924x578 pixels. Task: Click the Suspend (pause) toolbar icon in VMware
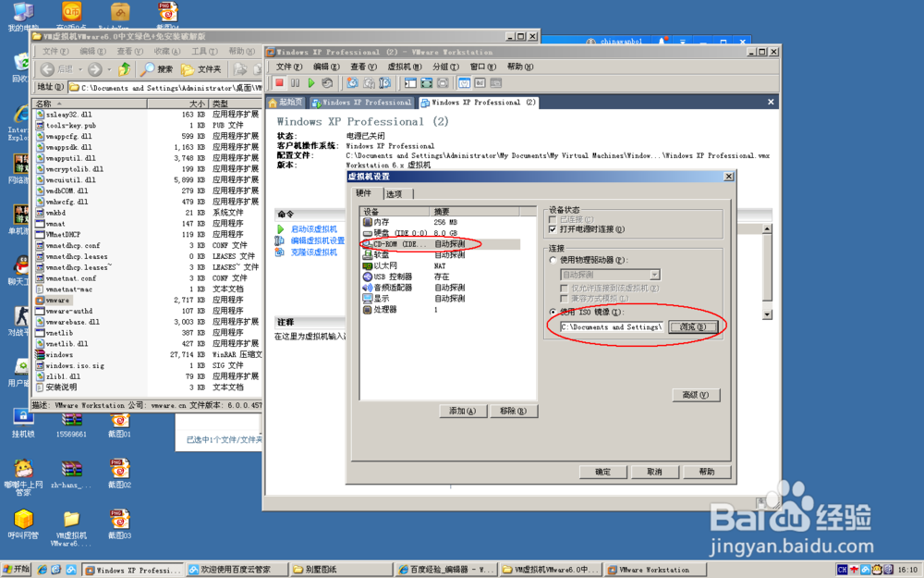coord(296,83)
